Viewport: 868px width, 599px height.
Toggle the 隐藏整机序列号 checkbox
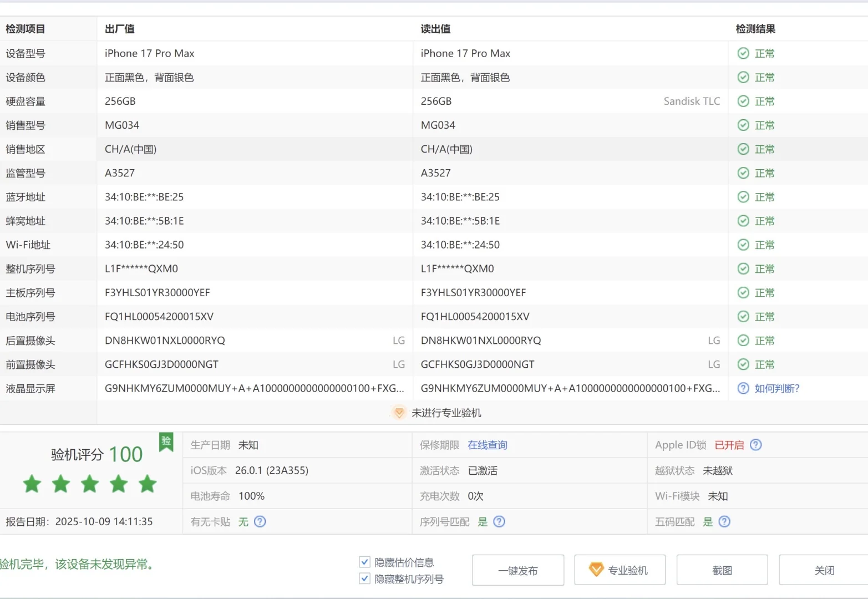[364, 578]
